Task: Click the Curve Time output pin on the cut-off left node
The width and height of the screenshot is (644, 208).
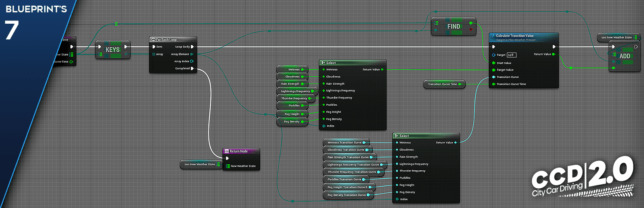Action: (71, 62)
